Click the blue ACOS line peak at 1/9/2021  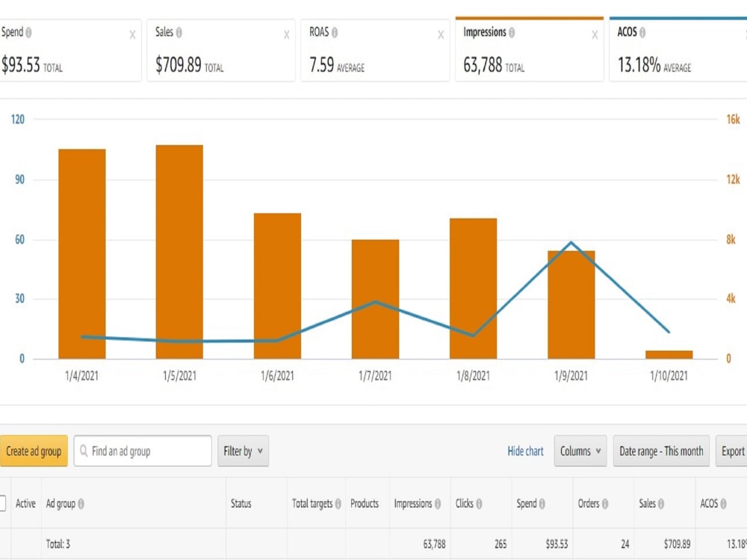click(x=571, y=243)
